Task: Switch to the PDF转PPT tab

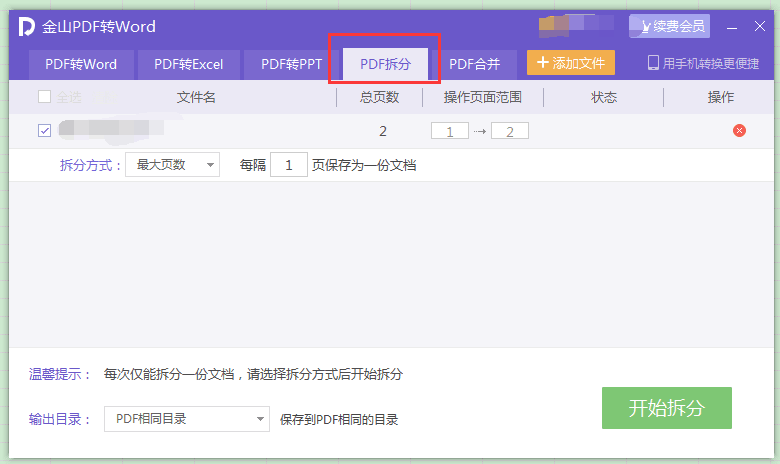Action: click(292, 64)
